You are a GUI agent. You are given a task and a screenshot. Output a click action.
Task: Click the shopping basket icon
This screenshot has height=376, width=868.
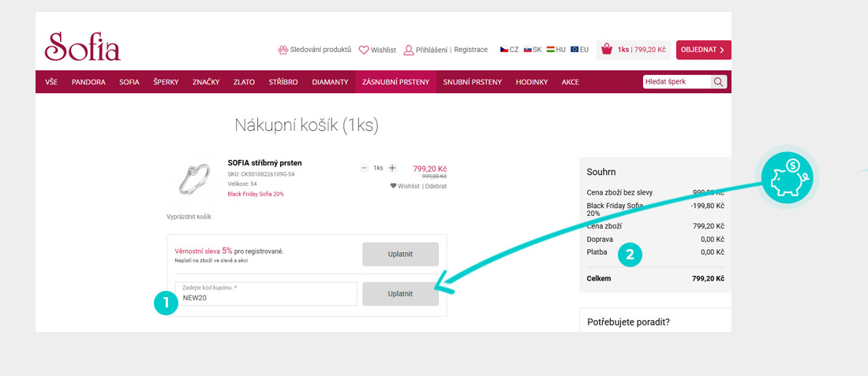click(607, 50)
